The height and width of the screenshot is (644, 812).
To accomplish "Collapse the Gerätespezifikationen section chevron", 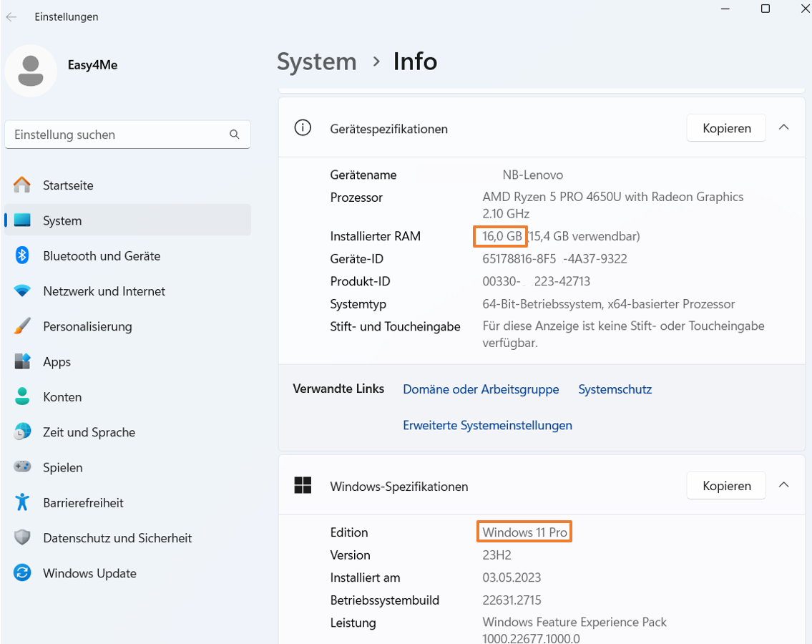I will (x=784, y=127).
